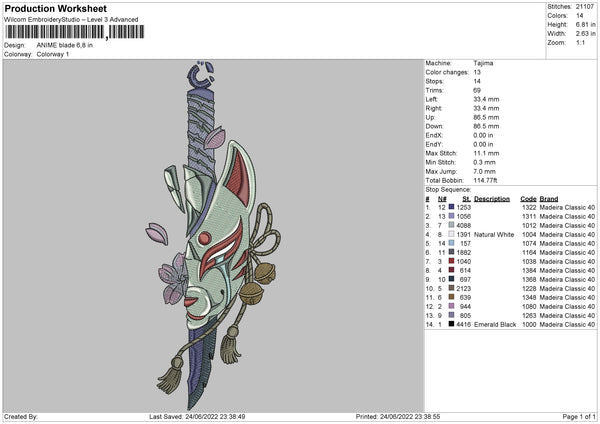
Task: Click thread code '1322' in the first row
Action: (x=529, y=207)
